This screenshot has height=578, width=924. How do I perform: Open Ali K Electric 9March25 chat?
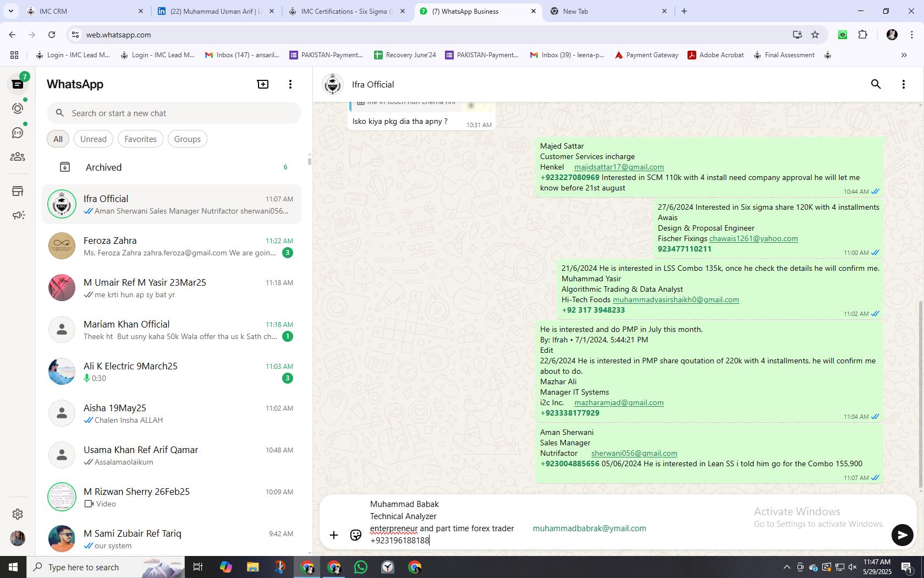172,372
